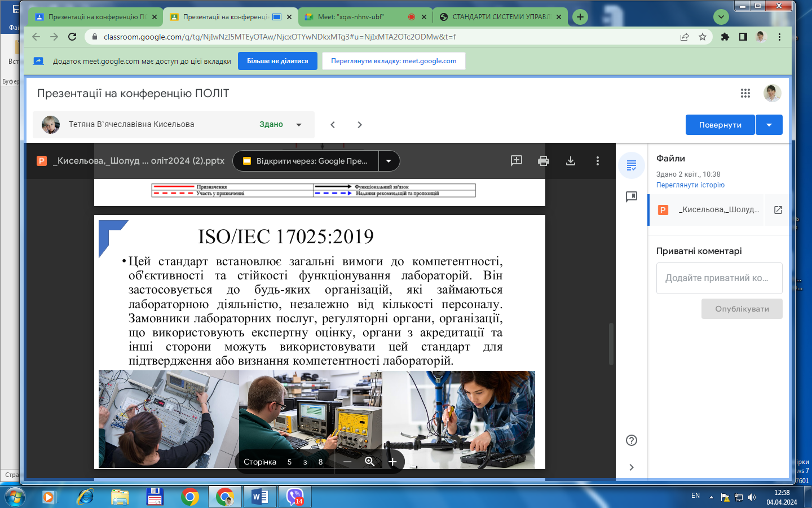The image size is (812, 508).
Task: Collapse the right side panel chevron
Action: coord(631,467)
